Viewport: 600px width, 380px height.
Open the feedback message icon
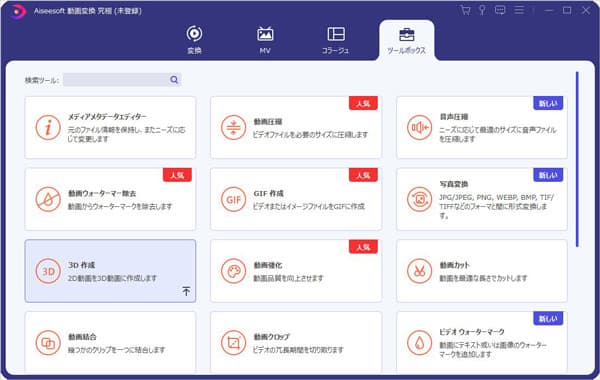pos(500,10)
